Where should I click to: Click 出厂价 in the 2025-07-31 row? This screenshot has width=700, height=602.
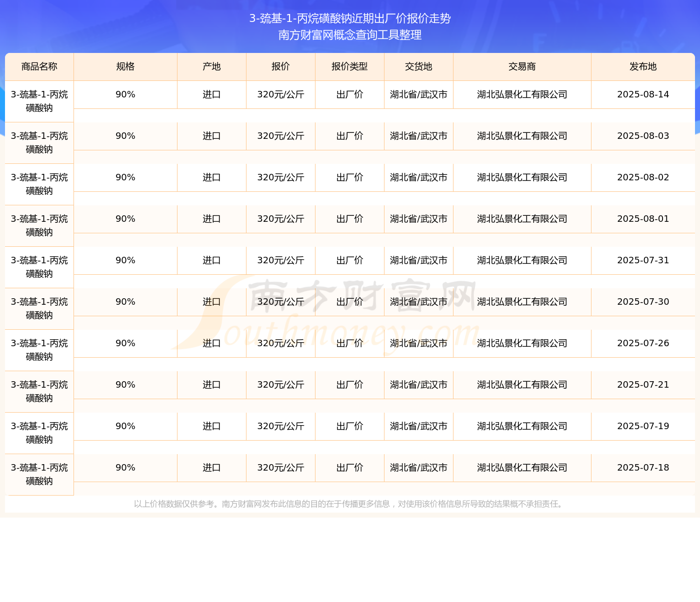coord(349,260)
